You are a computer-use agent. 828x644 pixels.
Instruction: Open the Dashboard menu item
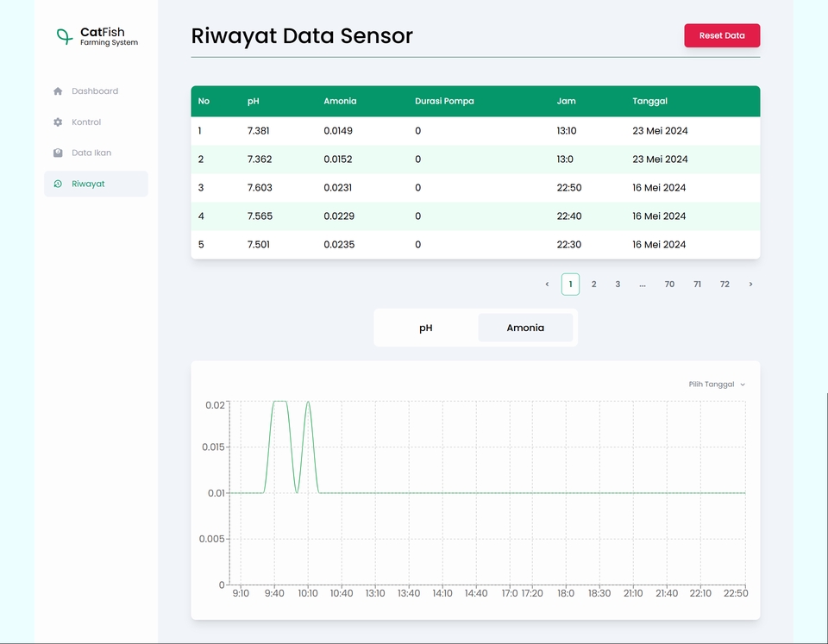click(x=95, y=91)
